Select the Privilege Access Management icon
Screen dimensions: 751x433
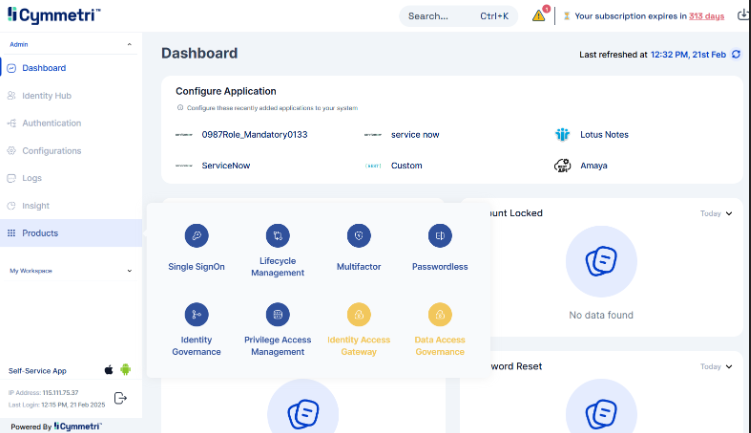(277, 314)
